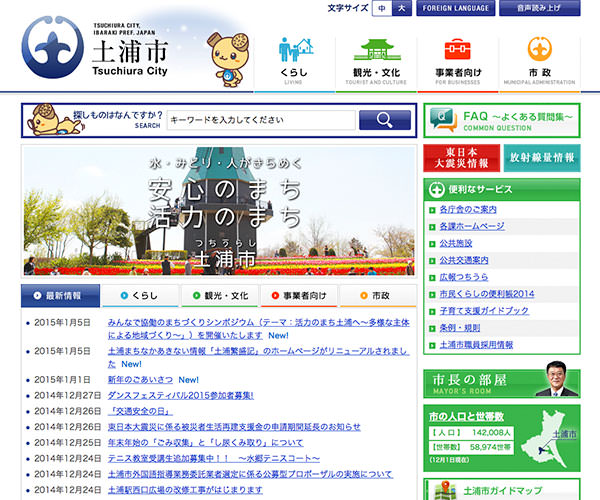Click the keyword search input field

(260, 120)
